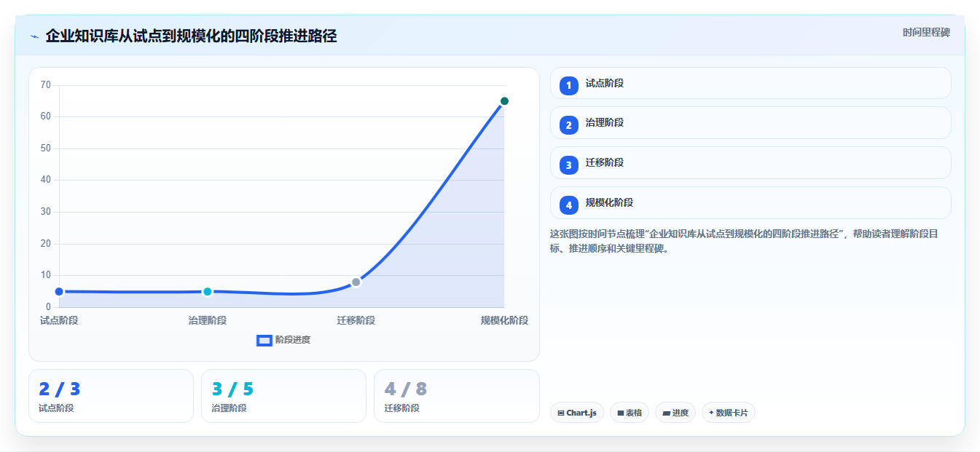The image size is (980, 452).
Task: Click the 表格 tag chip
Action: (x=630, y=413)
